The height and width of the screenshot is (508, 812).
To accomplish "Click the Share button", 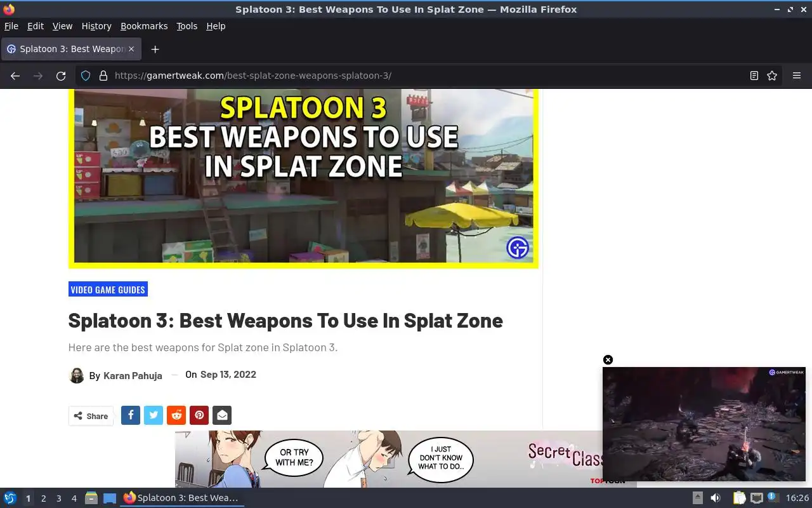I will [91, 416].
